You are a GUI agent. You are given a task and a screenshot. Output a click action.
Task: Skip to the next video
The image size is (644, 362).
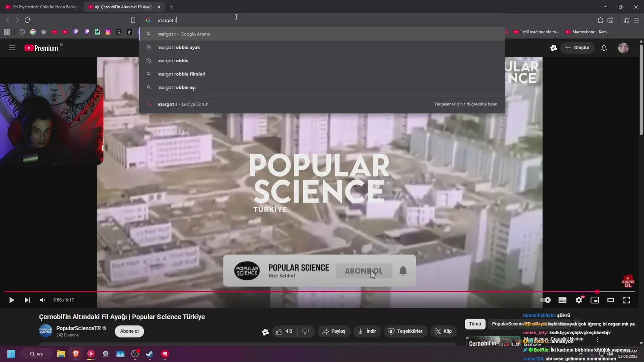(27, 300)
